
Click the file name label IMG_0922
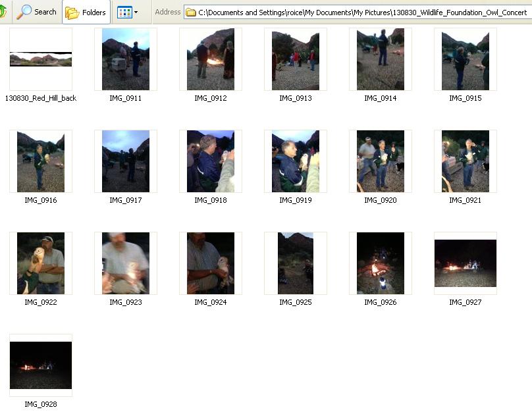point(41,302)
